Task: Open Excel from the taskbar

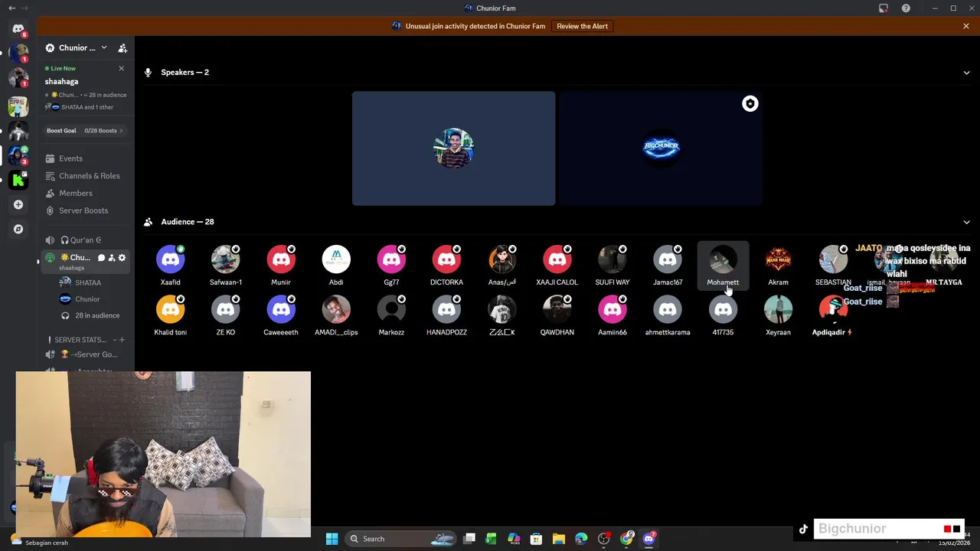Action: pos(492,539)
